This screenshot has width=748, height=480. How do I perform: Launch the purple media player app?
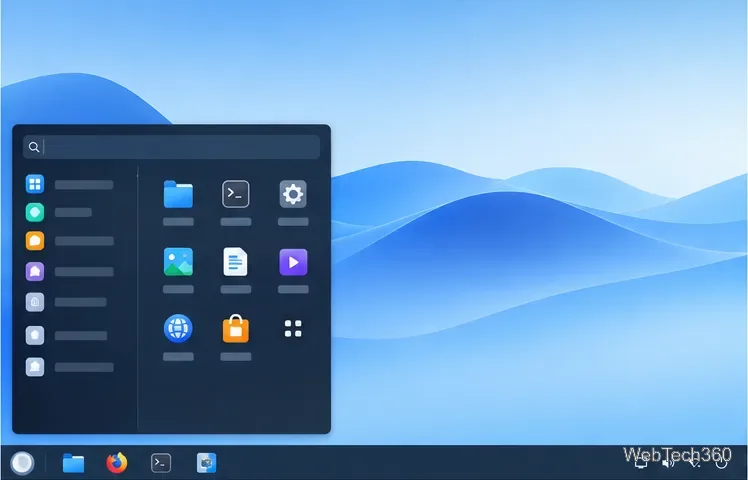coord(293,262)
